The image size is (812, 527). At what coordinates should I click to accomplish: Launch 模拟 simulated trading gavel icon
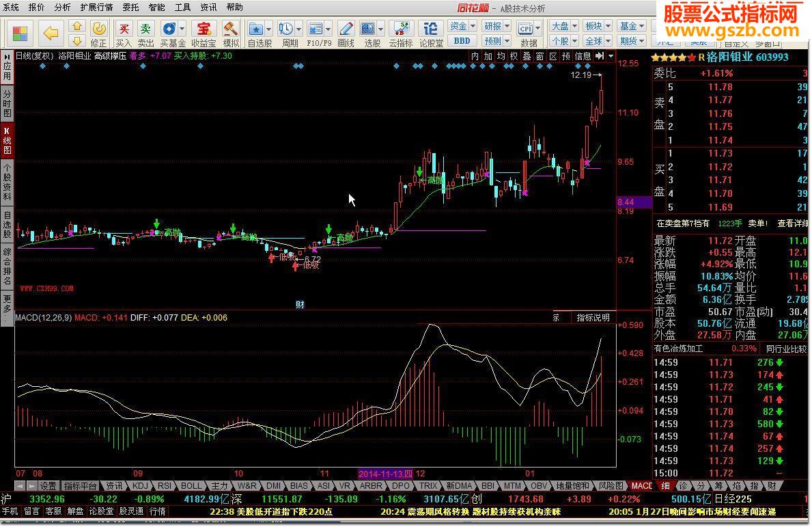(x=230, y=34)
